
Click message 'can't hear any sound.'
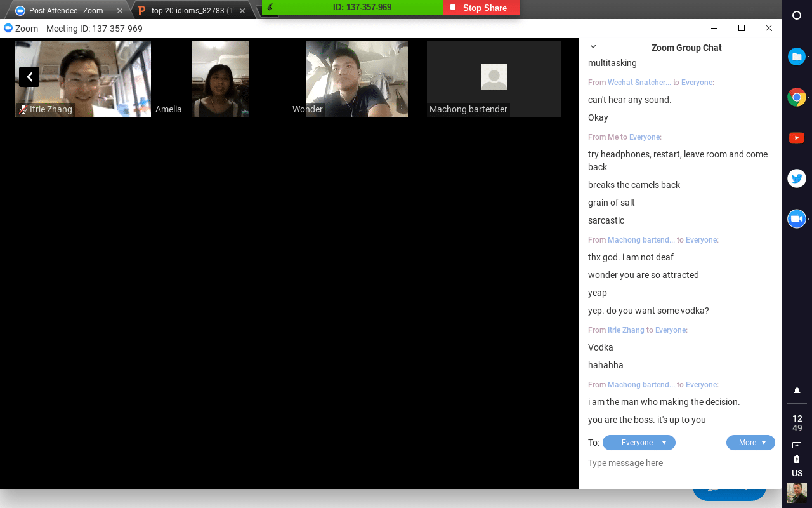click(x=629, y=100)
